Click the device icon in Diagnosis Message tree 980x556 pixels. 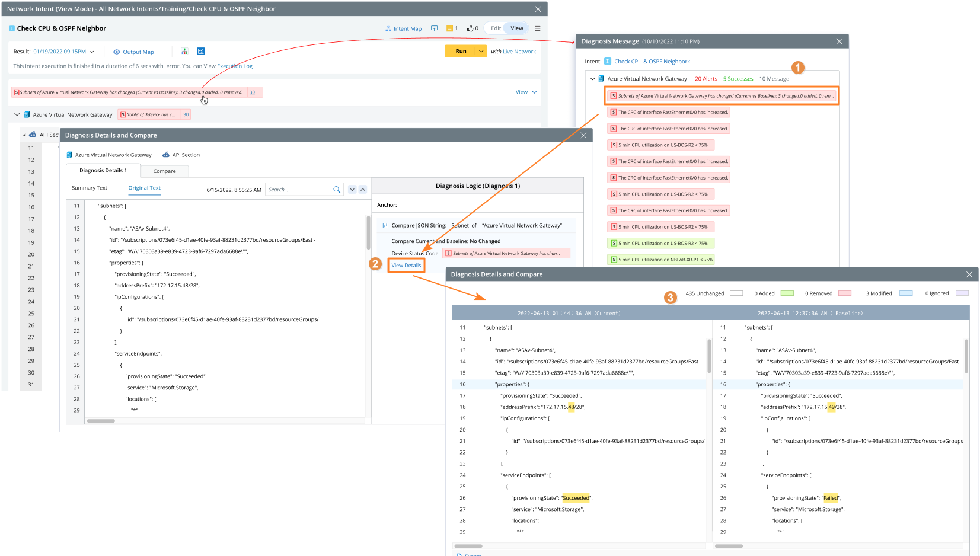coord(601,79)
